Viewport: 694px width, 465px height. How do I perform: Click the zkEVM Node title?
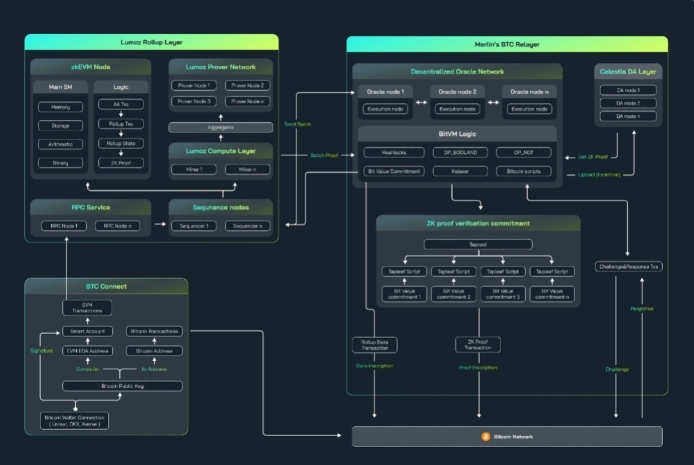coord(91,67)
